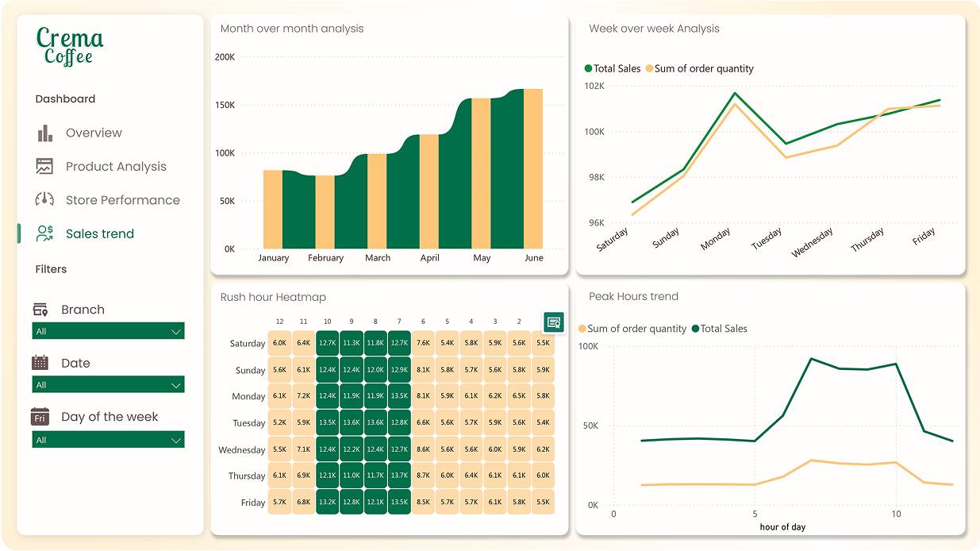Image resolution: width=980 pixels, height=551 pixels.
Task: Select the May bar in monthly chart
Action: point(481,173)
